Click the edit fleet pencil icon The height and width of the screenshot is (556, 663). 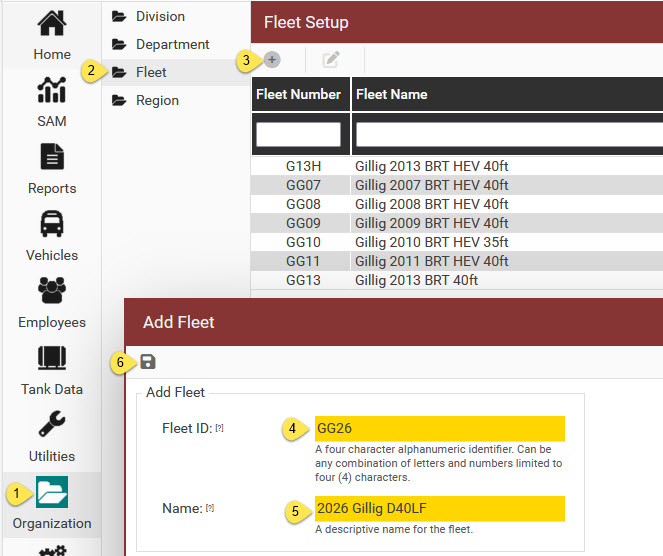(x=331, y=60)
